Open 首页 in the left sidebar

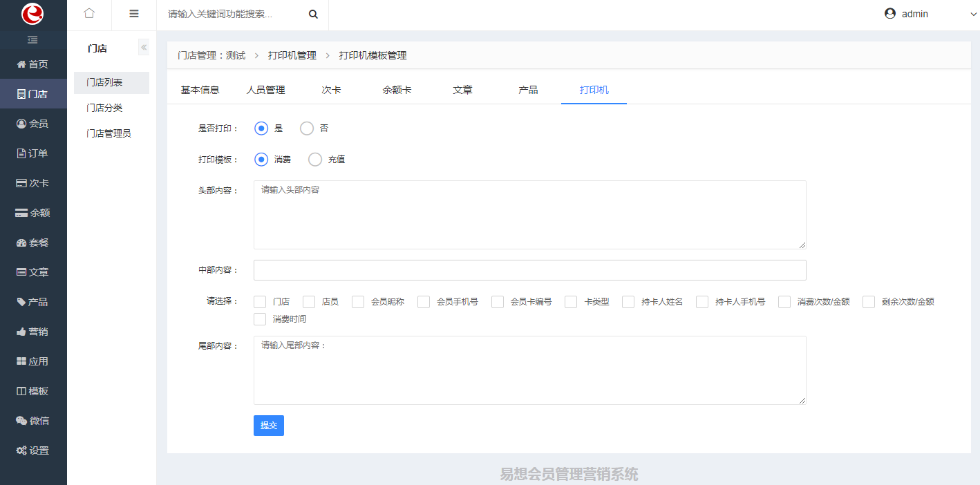pyautogui.click(x=33, y=64)
